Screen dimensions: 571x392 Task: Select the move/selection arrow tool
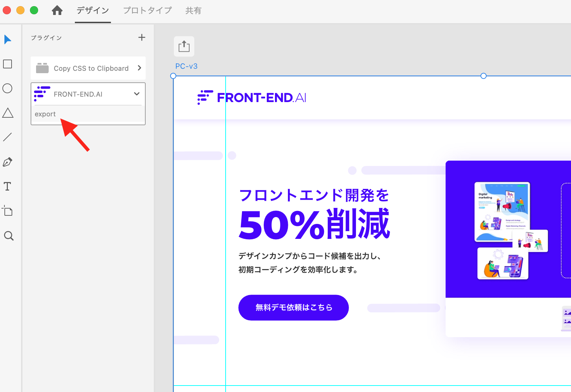tap(7, 39)
